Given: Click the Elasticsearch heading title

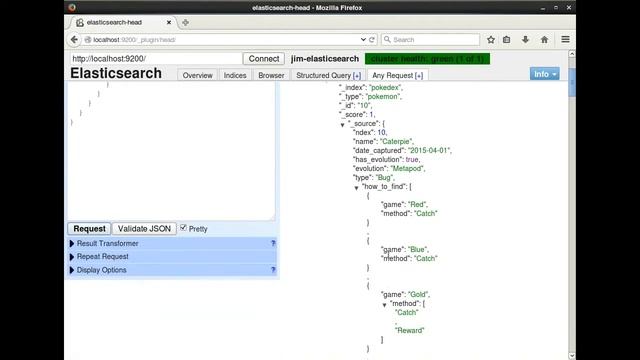Looking at the screenshot, I should [x=116, y=73].
